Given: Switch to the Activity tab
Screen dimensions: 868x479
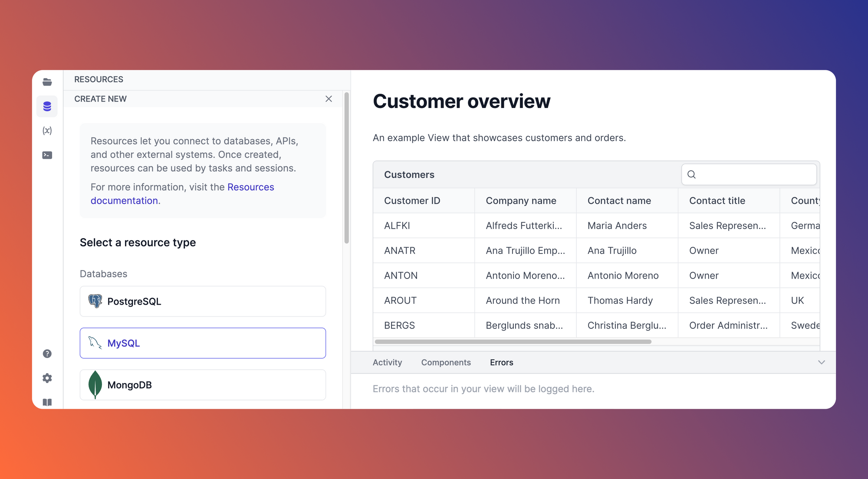Looking at the screenshot, I should (x=387, y=362).
